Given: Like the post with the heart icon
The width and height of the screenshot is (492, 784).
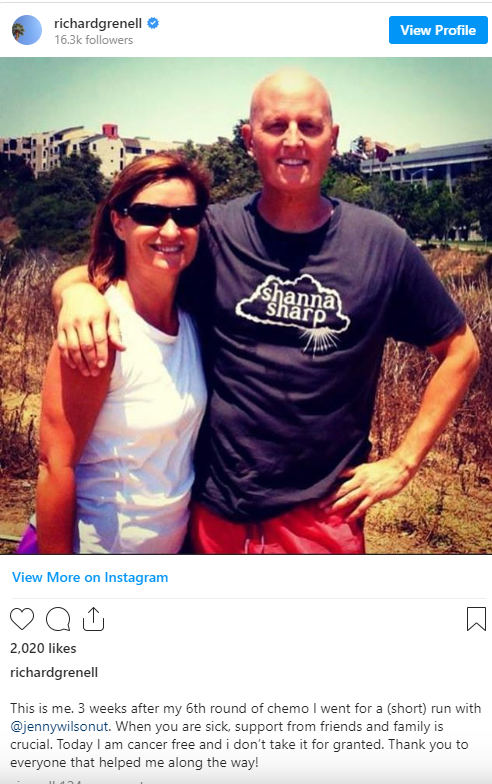Looking at the screenshot, I should pyautogui.click(x=22, y=619).
